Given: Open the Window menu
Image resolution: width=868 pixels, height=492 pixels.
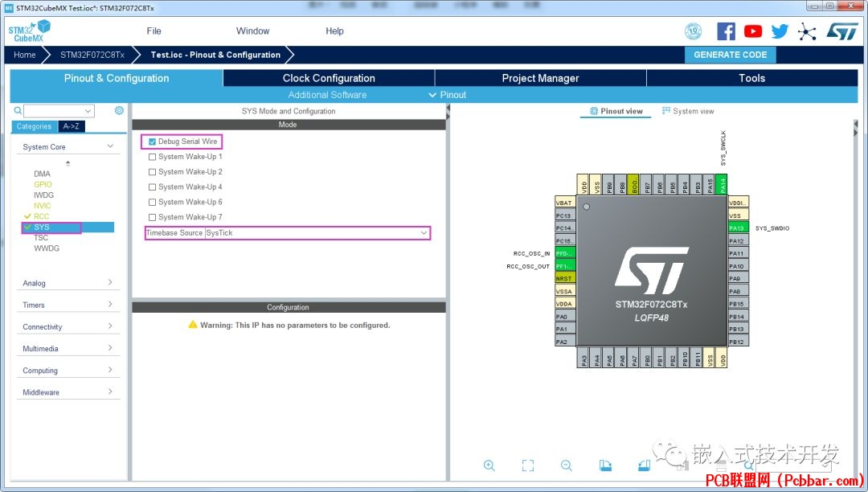Looking at the screenshot, I should tap(252, 31).
